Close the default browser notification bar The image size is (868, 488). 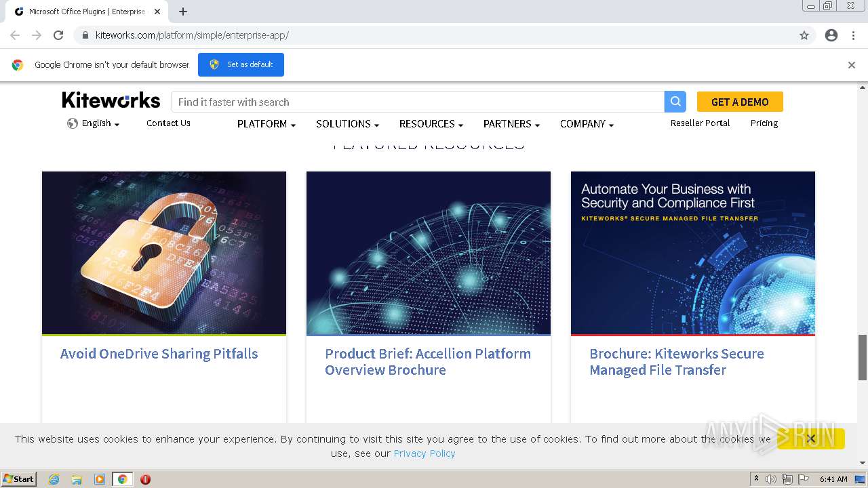[852, 65]
